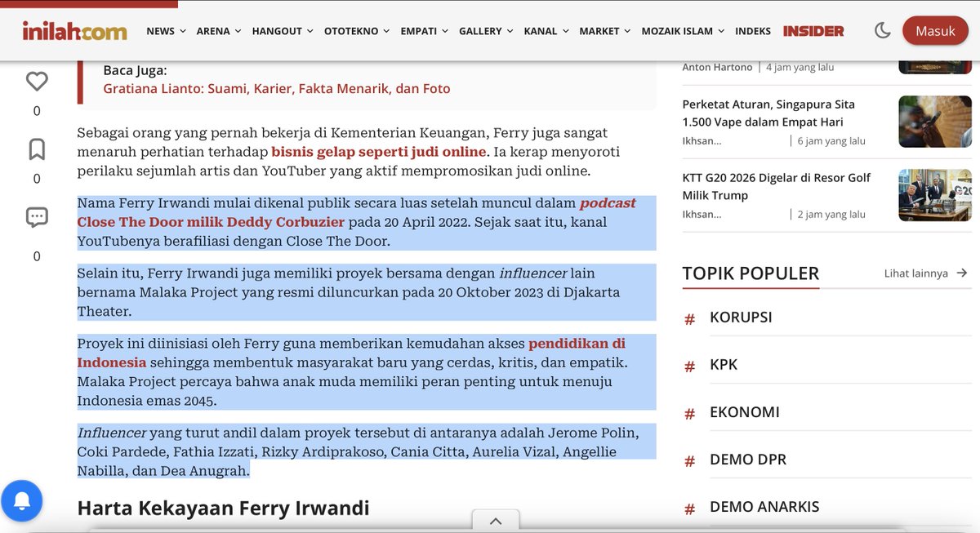Viewport: 980px width, 533px height.
Task: Open KTT G20 2026 article headline
Action: (x=777, y=186)
